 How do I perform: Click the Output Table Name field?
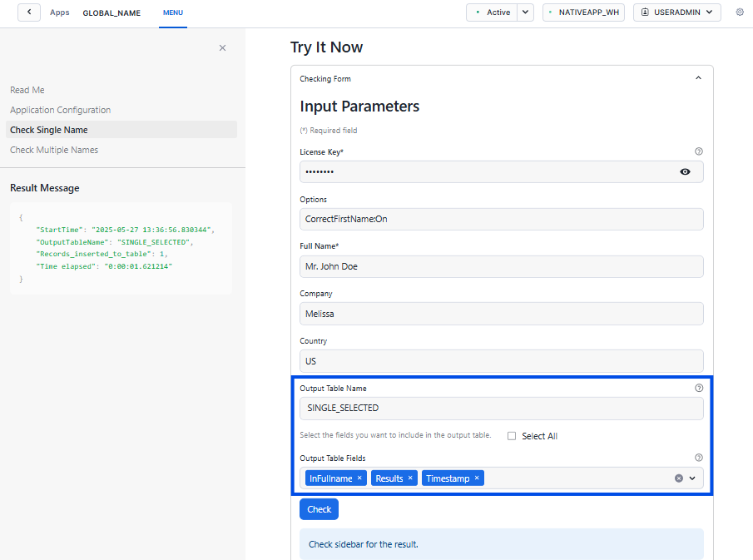point(502,409)
